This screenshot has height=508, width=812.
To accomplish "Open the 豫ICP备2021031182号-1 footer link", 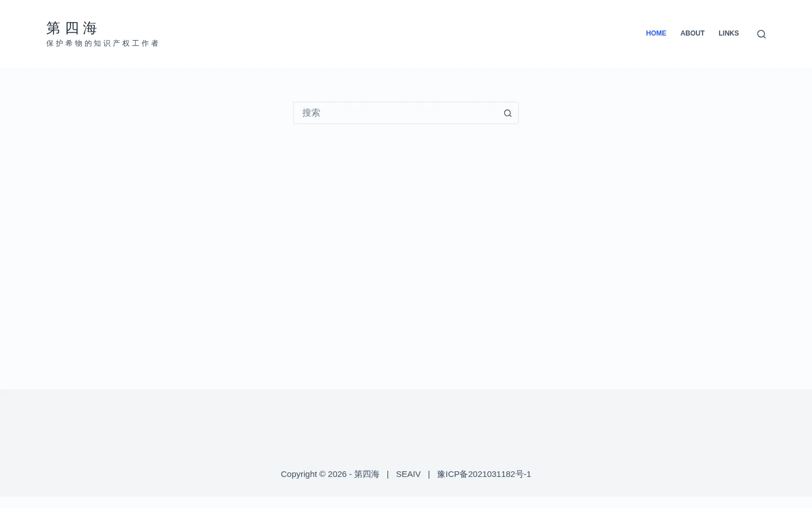I will [x=484, y=474].
